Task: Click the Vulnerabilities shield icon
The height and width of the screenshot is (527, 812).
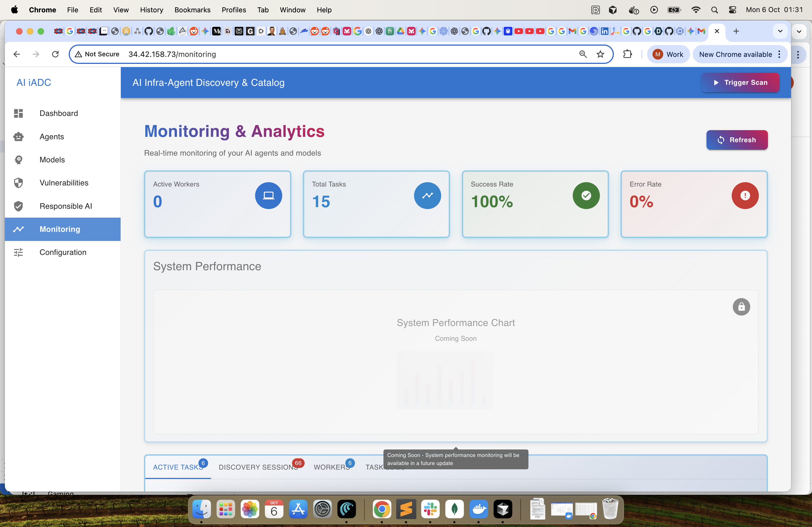Action: pos(19,183)
